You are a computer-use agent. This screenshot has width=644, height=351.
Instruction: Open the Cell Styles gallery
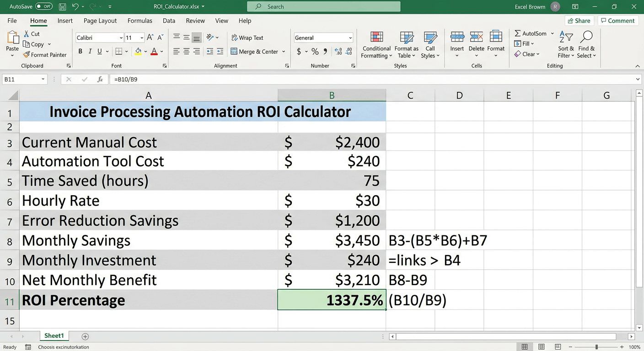(430, 46)
